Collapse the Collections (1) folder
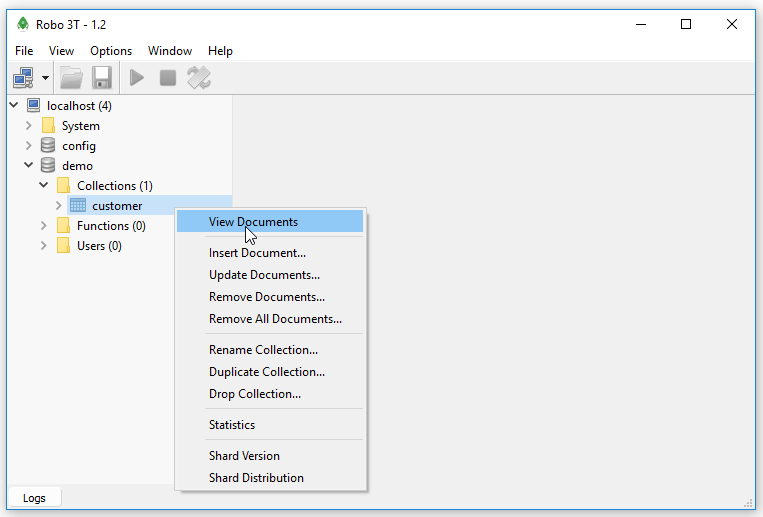The image size is (763, 517). coord(44,185)
